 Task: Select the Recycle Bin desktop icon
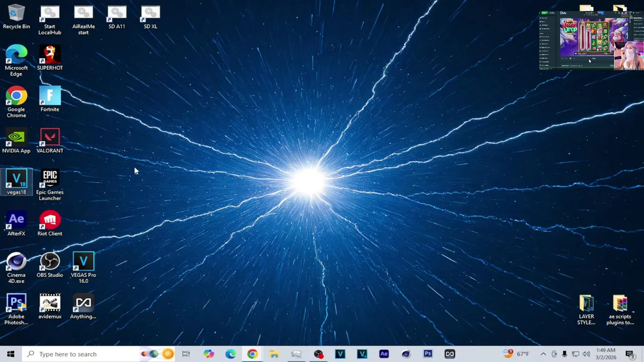click(16, 18)
